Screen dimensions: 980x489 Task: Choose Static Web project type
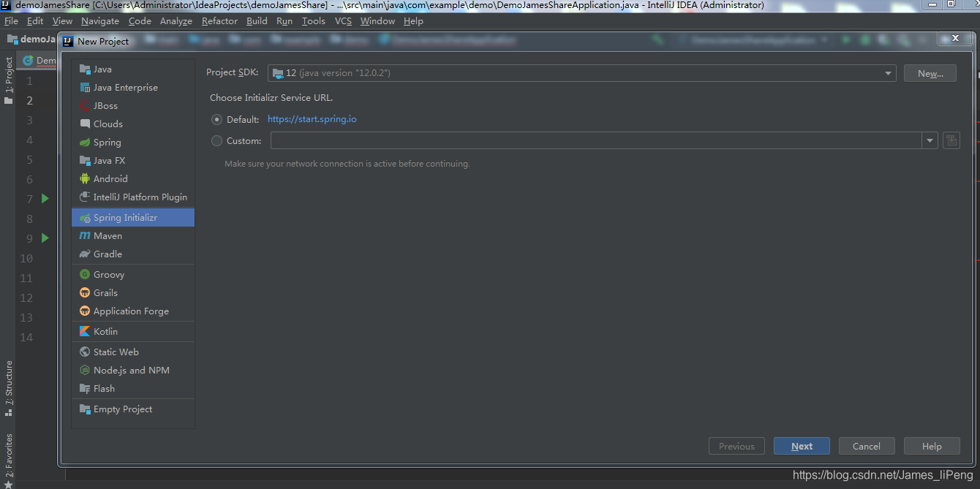coord(133,352)
